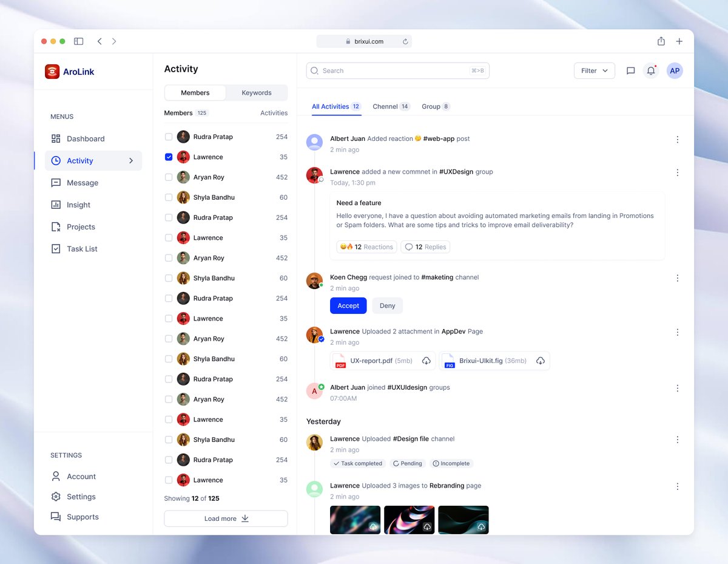The height and width of the screenshot is (564, 728).
Task: Tick the first Aryan Roy checkbox
Action: tap(169, 177)
